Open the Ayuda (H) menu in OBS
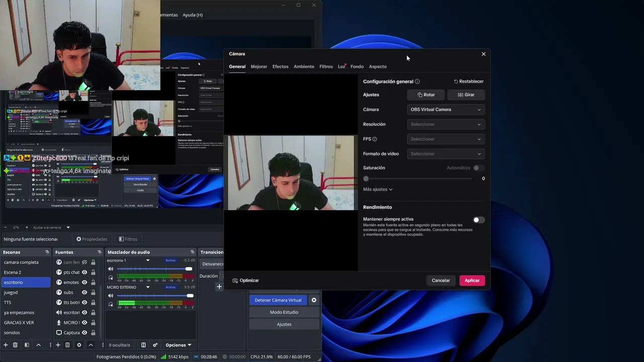Image resolution: width=644 pixels, height=362 pixels. (x=193, y=15)
